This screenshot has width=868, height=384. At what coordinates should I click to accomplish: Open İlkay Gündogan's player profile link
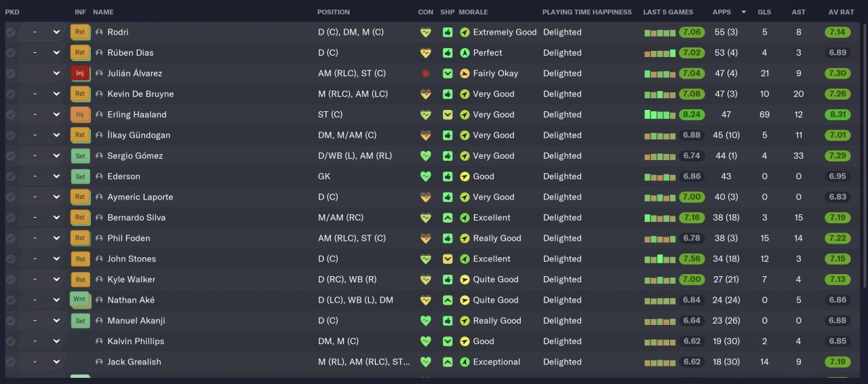(138, 135)
